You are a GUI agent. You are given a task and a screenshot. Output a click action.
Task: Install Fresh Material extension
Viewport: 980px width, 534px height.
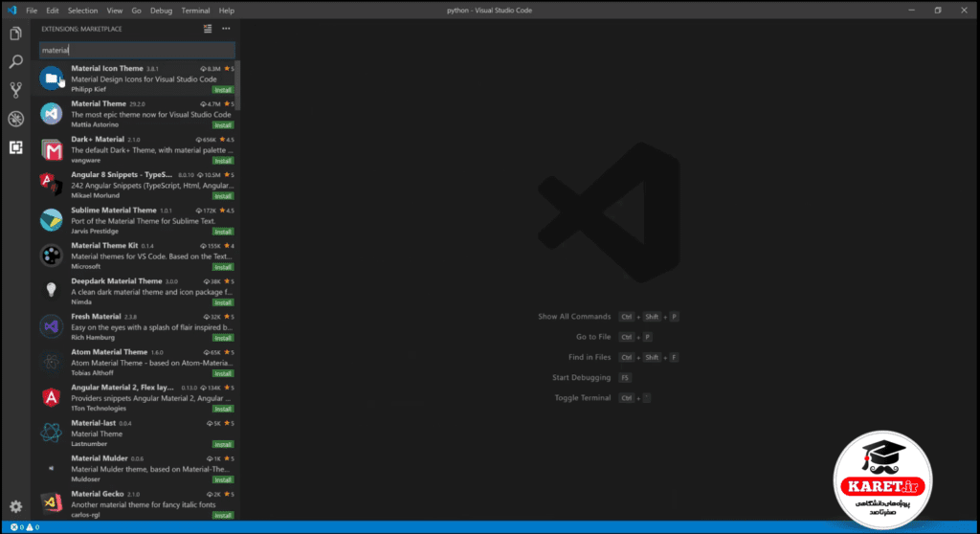(x=223, y=338)
